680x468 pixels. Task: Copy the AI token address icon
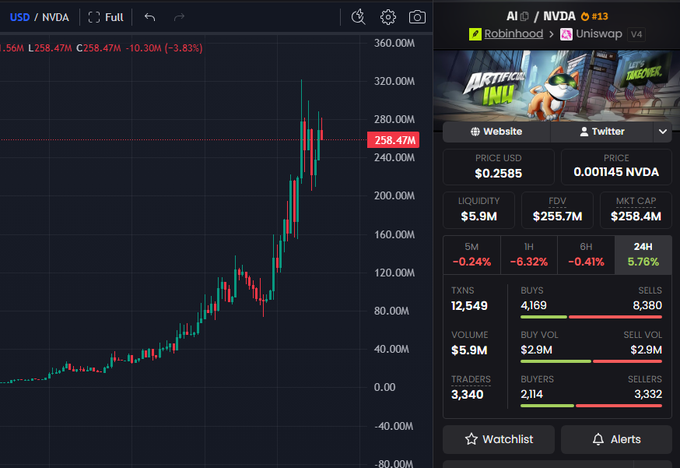click(524, 16)
